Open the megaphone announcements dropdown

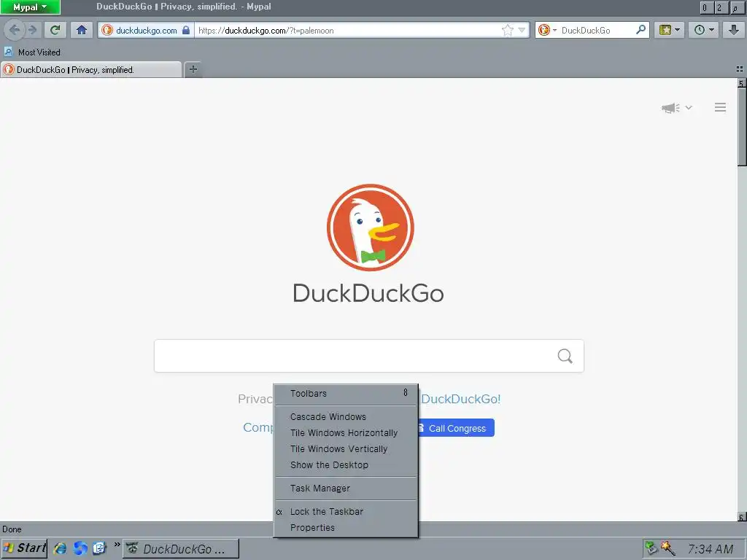pos(676,108)
